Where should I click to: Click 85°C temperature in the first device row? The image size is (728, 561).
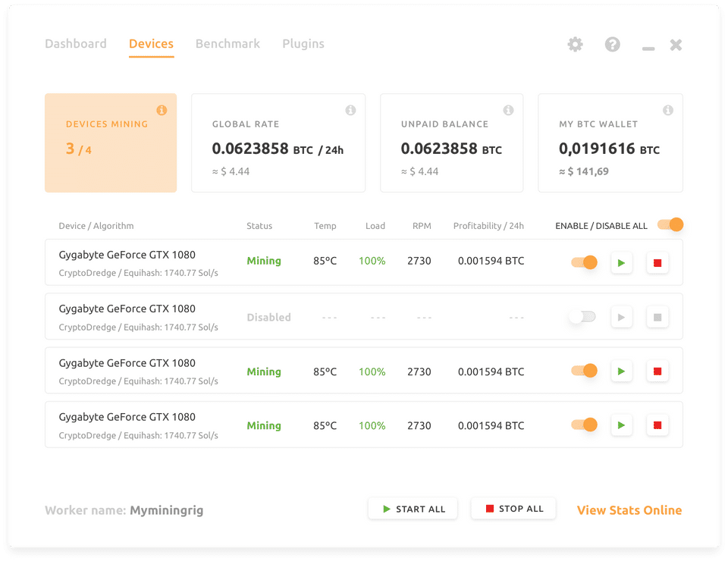[x=325, y=261]
